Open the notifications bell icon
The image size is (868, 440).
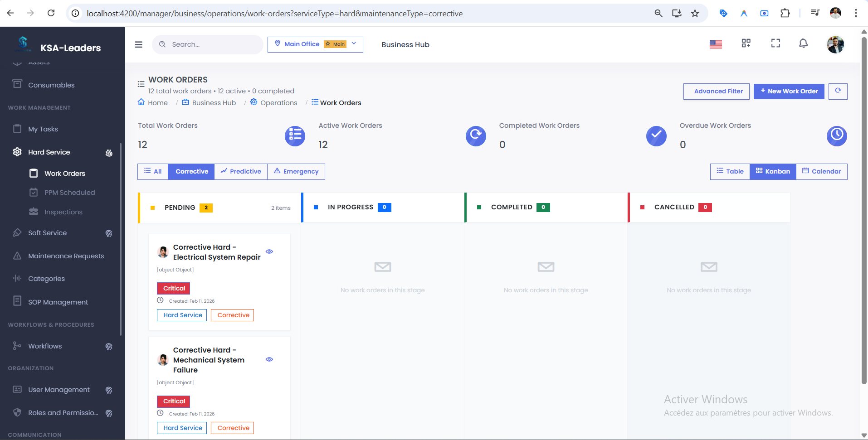[x=803, y=44]
